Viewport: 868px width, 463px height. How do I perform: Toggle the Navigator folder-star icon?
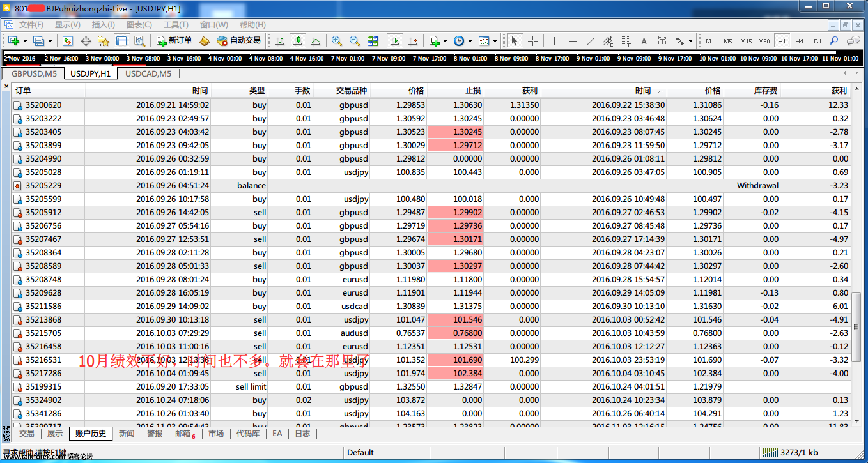[x=104, y=41]
